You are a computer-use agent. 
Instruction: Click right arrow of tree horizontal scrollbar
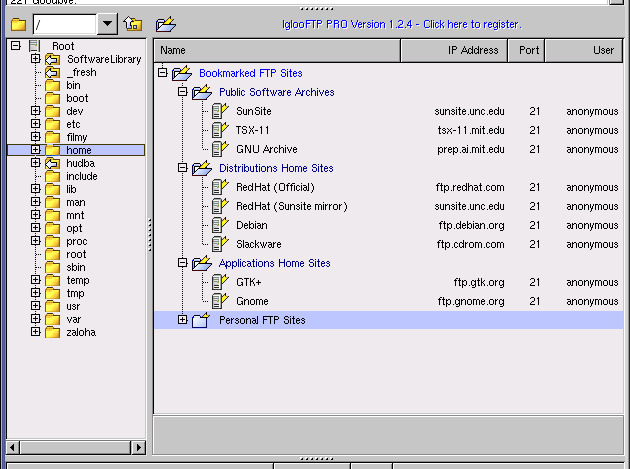(138, 447)
